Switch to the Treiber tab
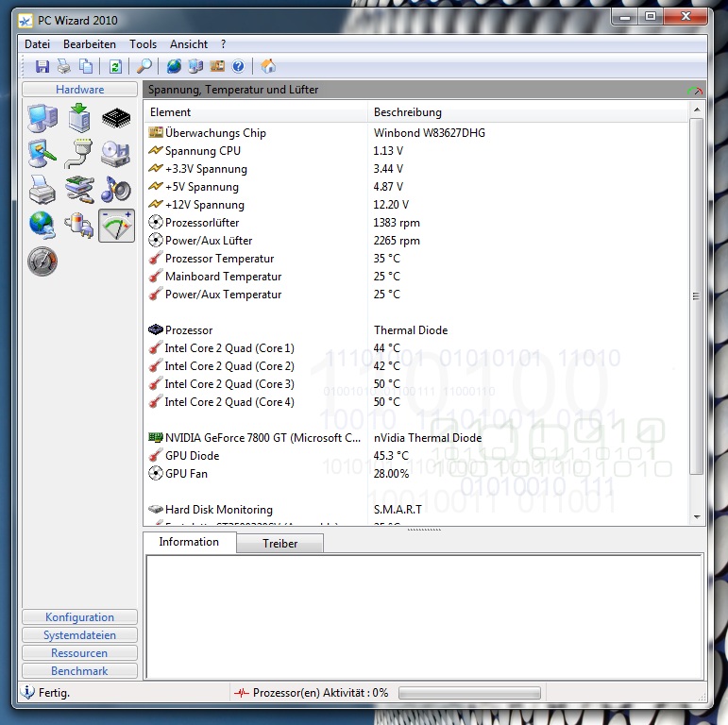The height and width of the screenshot is (725, 728). pyautogui.click(x=280, y=543)
